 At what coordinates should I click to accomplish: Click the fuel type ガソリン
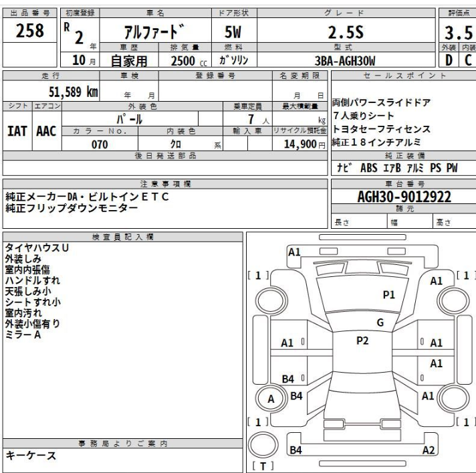click(x=234, y=60)
